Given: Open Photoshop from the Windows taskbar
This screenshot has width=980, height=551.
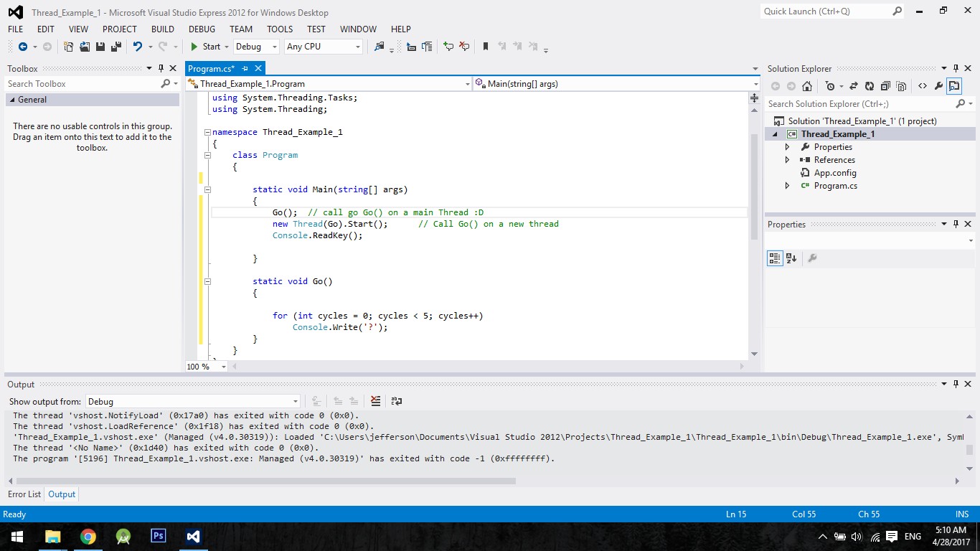Looking at the screenshot, I should (x=159, y=536).
